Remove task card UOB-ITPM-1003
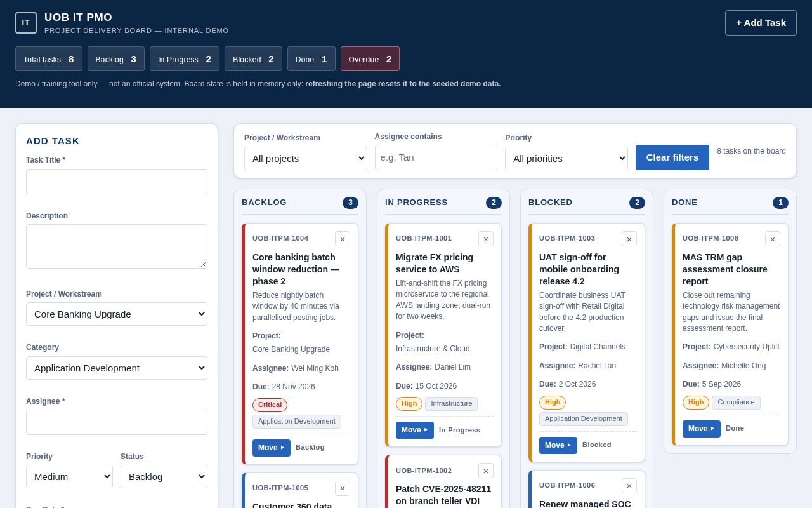 pyautogui.click(x=629, y=239)
